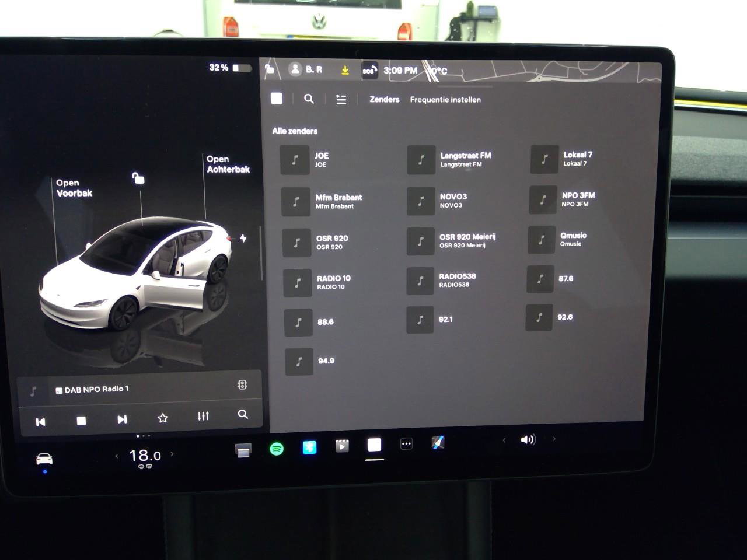This screenshot has height=560, width=747.
Task: Increase the cabin temperature
Action: pyautogui.click(x=172, y=454)
